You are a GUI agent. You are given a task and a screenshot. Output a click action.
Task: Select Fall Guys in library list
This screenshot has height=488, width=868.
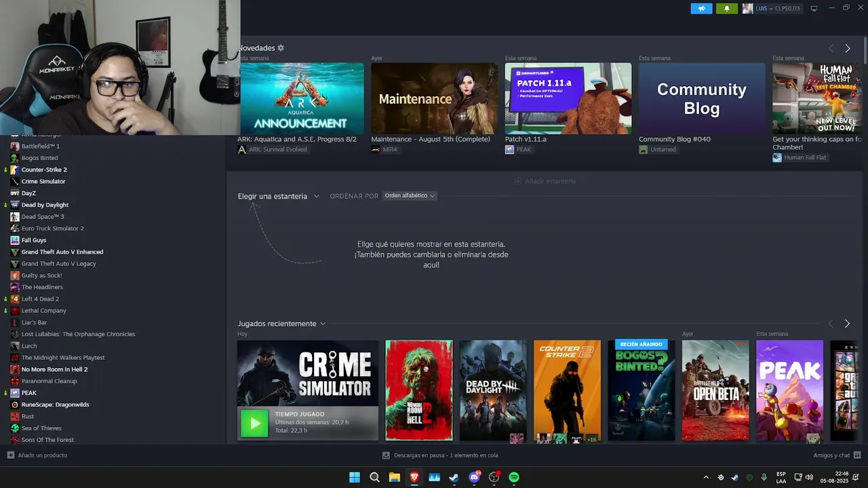pyautogui.click(x=34, y=240)
